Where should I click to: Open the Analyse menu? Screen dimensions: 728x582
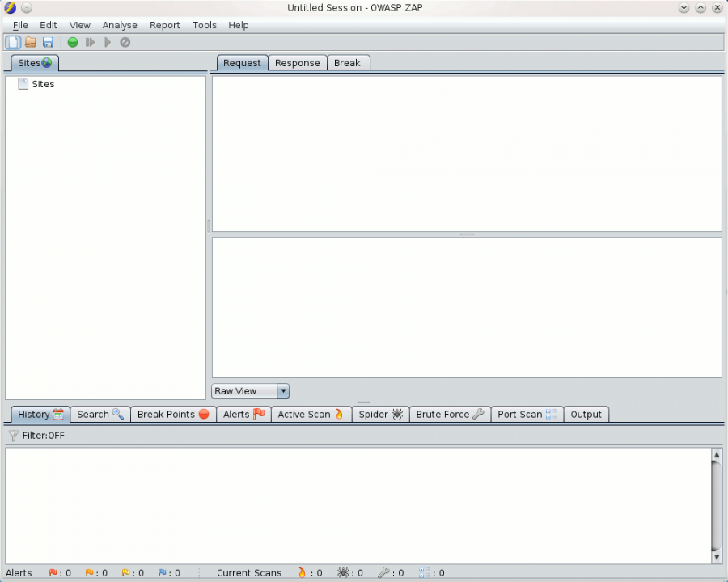coord(120,25)
